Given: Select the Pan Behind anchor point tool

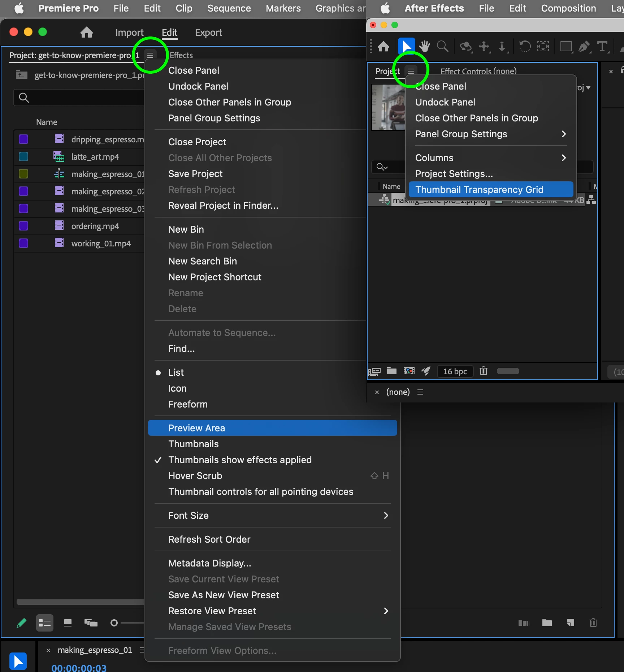Looking at the screenshot, I should (543, 47).
